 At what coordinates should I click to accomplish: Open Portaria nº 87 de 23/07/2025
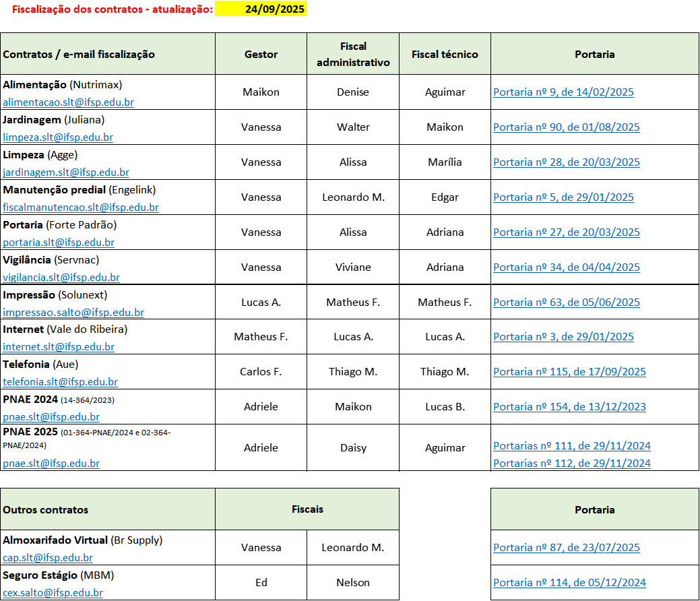pos(566,548)
